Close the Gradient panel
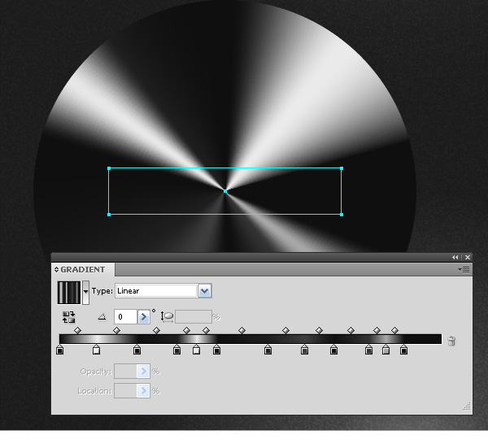488x448 pixels. click(x=468, y=257)
